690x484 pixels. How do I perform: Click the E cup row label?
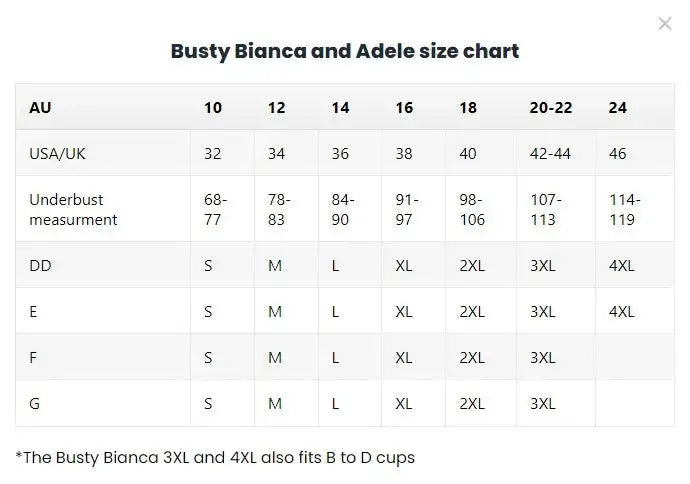(34, 311)
